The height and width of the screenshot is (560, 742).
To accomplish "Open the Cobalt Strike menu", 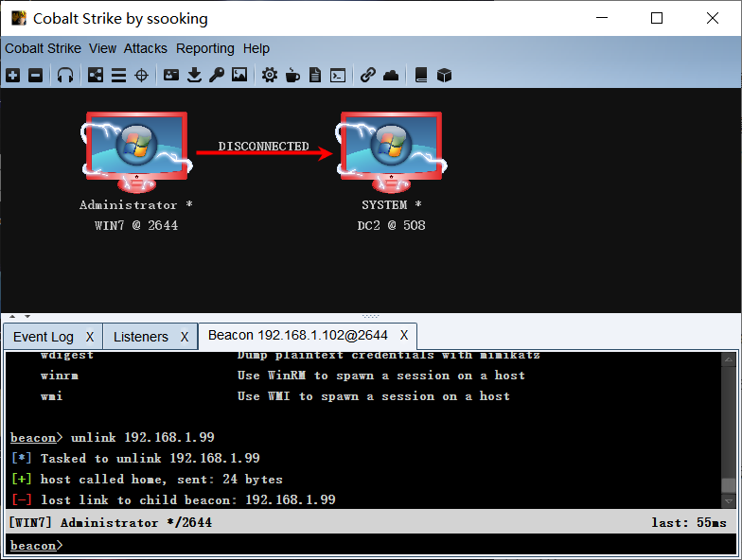I will click(x=44, y=48).
